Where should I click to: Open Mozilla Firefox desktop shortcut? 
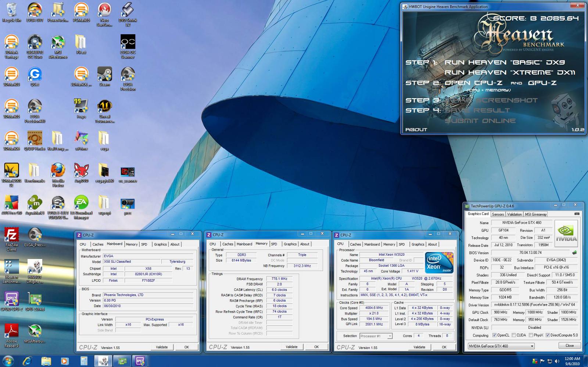click(58, 175)
